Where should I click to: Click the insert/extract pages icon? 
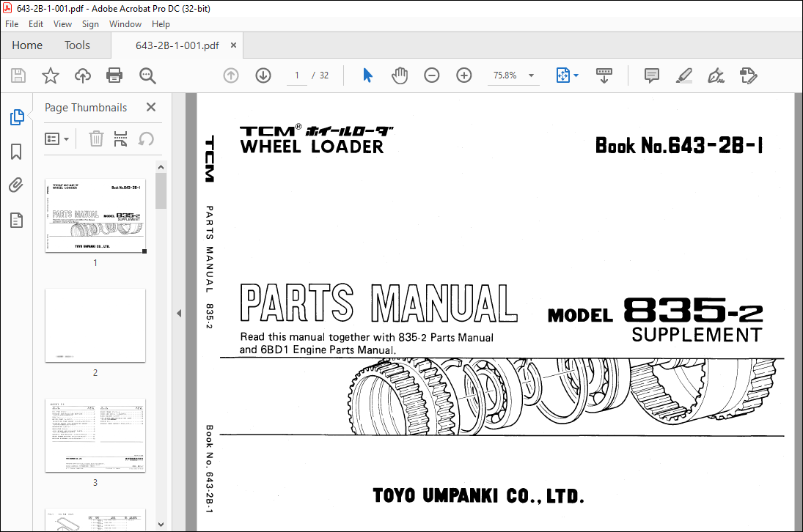click(x=121, y=138)
